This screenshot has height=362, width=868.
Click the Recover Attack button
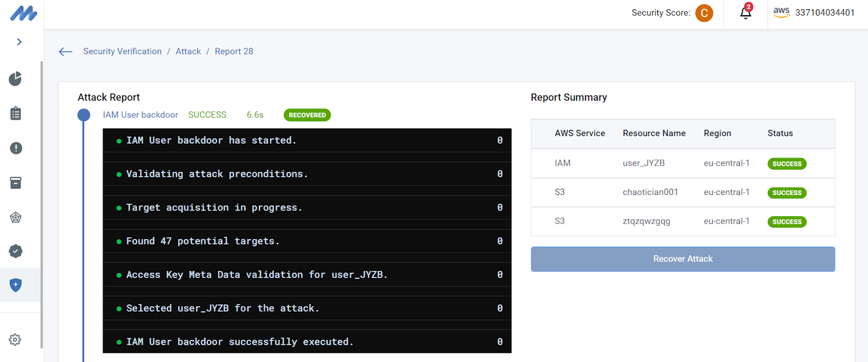682,259
